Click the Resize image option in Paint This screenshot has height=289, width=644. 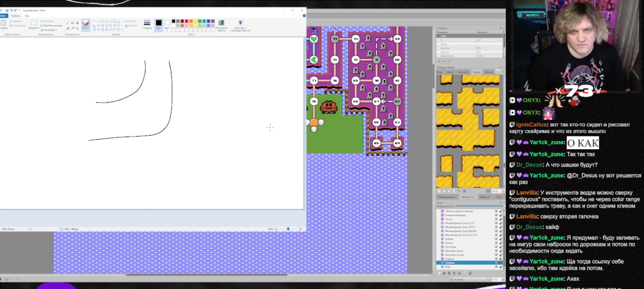pos(52,26)
